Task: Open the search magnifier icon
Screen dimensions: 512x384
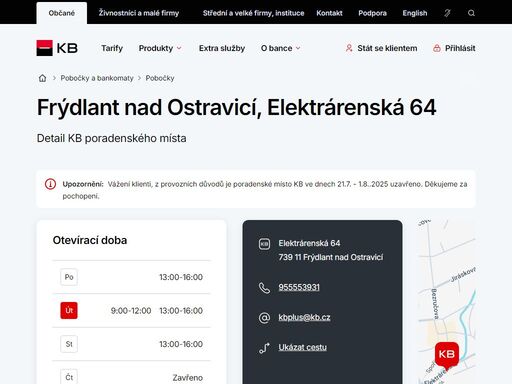Action: click(x=471, y=13)
